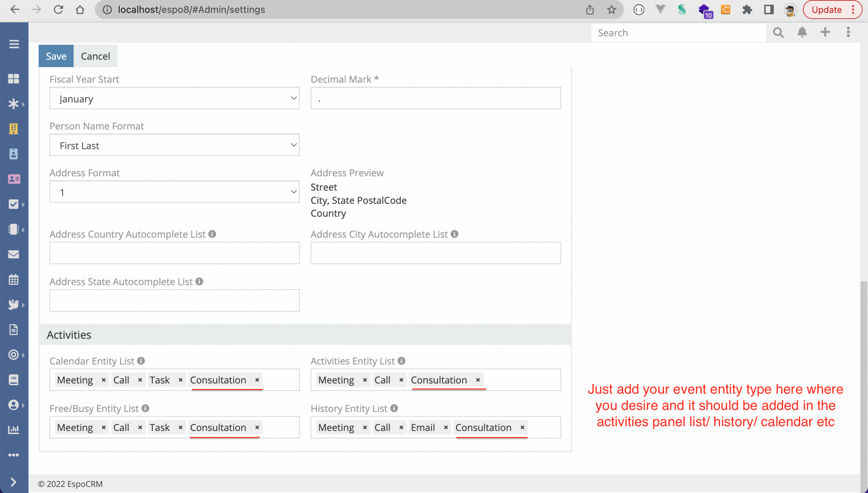This screenshot has width=868, height=493.
Task: Click the search magnifier icon
Action: click(x=778, y=32)
